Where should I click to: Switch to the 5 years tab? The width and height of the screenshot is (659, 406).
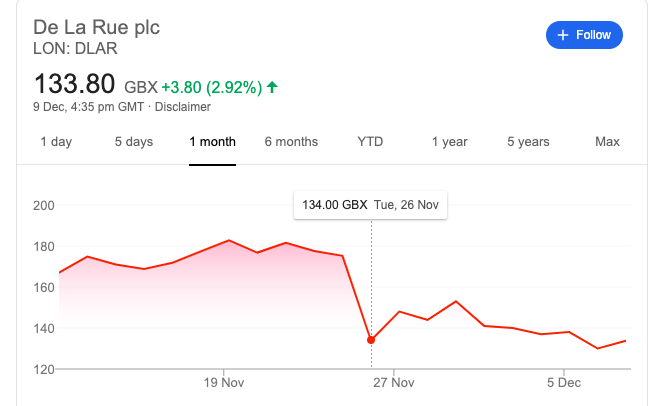tap(528, 142)
